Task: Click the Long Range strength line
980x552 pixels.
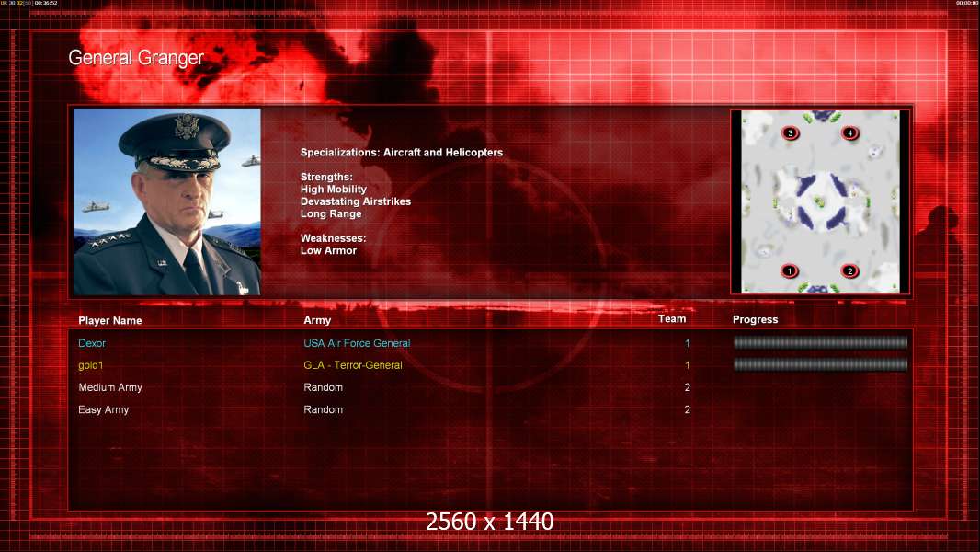Action: (331, 213)
